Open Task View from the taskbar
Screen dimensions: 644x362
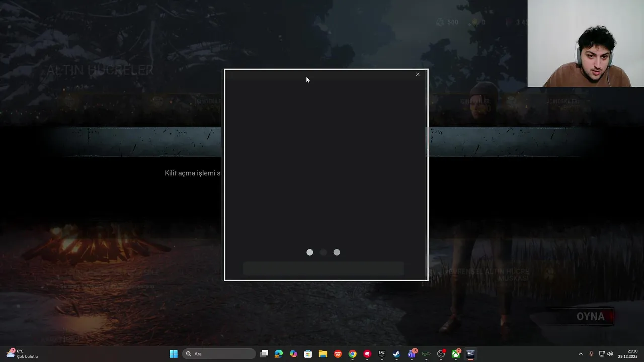click(x=264, y=354)
